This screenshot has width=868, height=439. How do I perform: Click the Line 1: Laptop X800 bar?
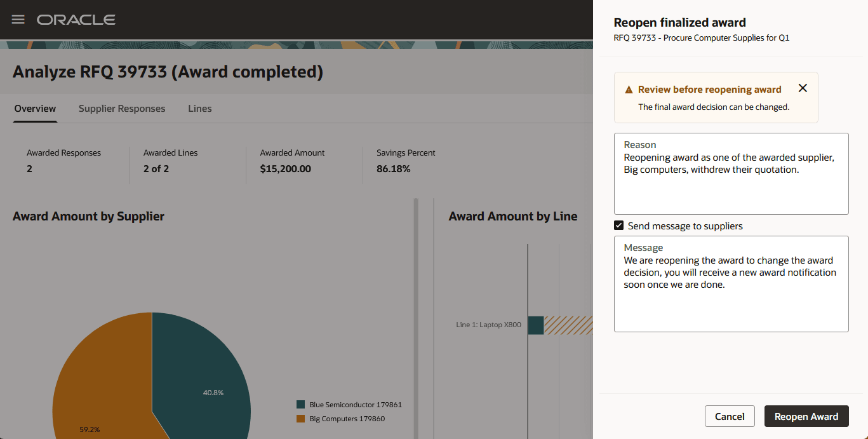tap(536, 325)
